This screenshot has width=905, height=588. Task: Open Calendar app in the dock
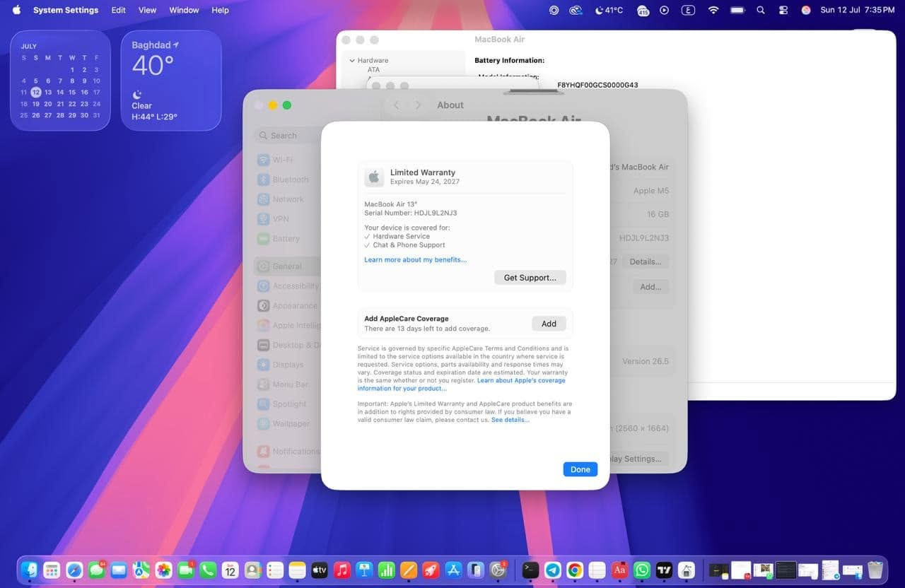pyautogui.click(x=230, y=570)
